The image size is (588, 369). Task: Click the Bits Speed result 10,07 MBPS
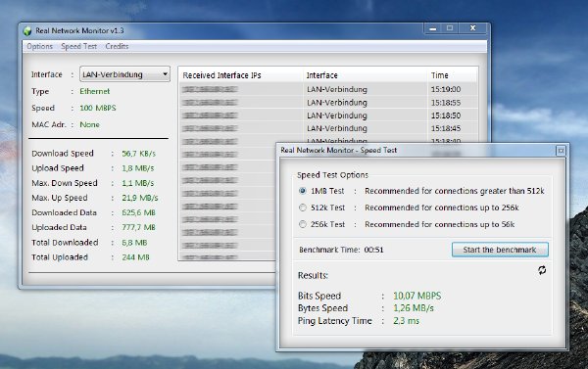(x=417, y=296)
